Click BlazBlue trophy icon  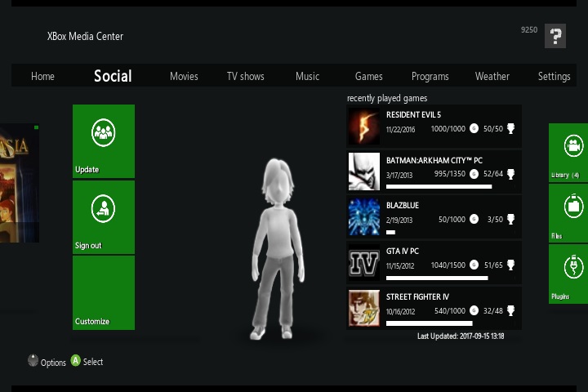click(x=510, y=219)
